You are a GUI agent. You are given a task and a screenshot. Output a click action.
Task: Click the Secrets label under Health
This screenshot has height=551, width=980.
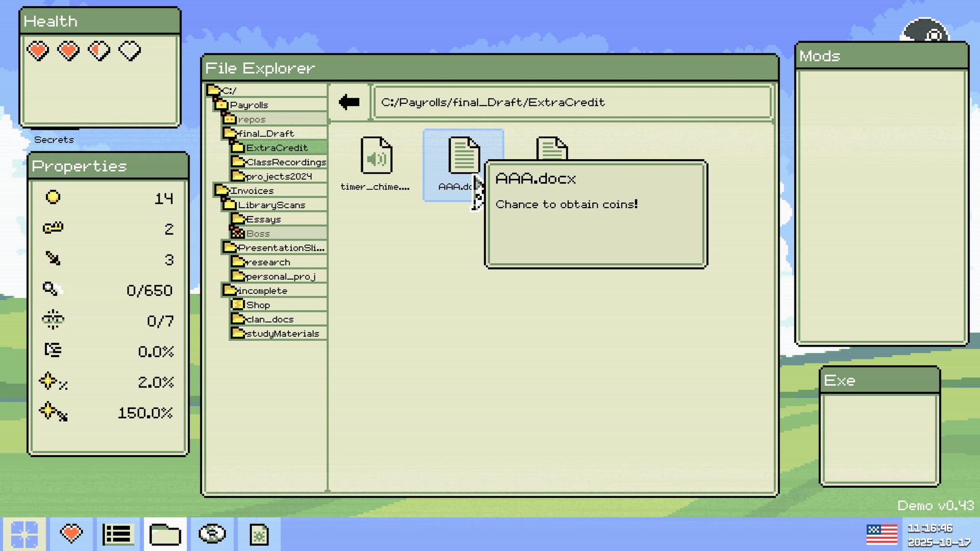point(54,140)
